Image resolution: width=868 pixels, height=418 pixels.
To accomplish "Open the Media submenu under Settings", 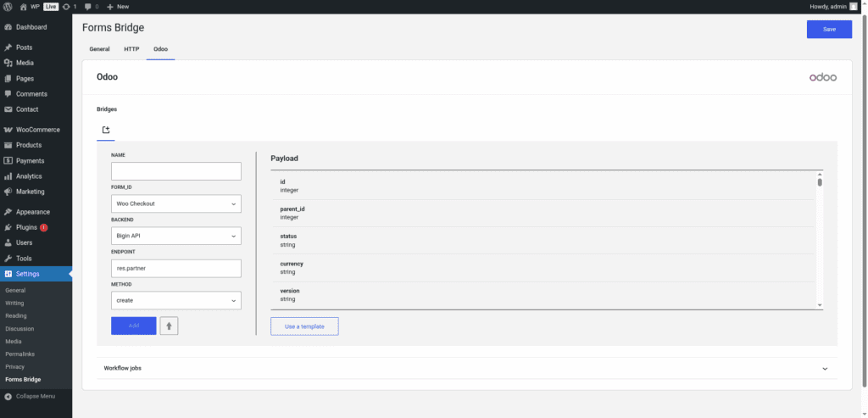I will (x=14, y=342).
